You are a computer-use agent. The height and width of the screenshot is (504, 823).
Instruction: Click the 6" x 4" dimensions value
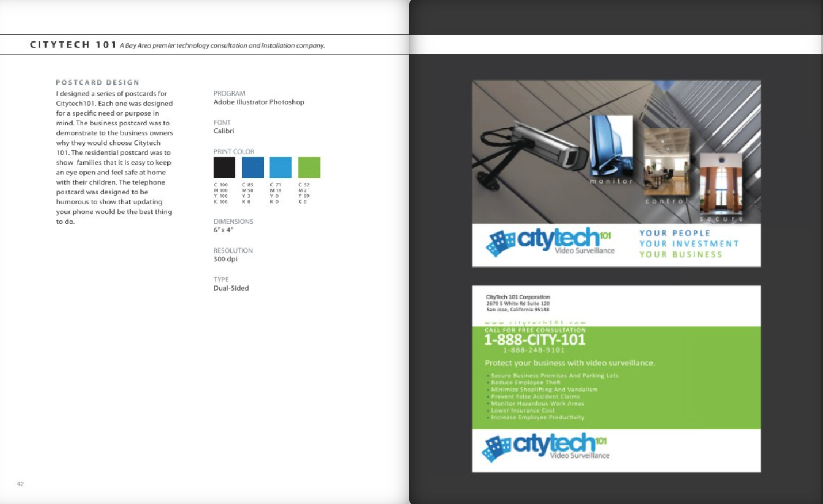pos(223,230)
